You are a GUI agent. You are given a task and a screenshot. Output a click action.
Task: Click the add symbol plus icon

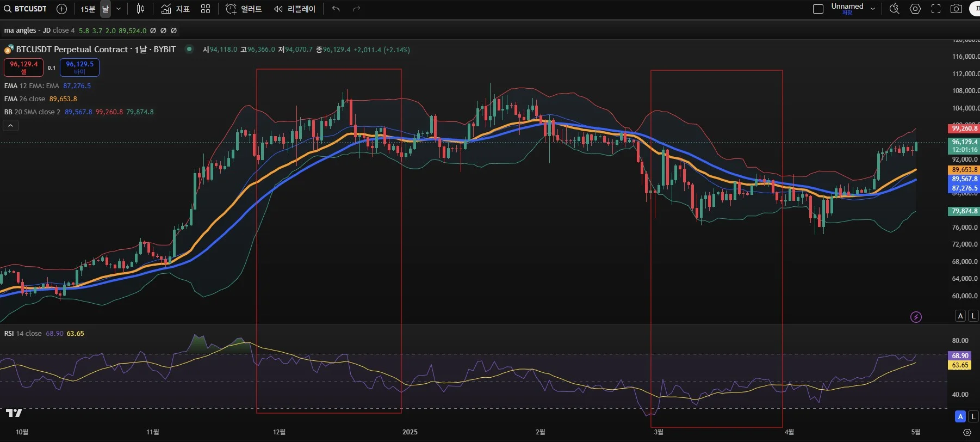62,9
